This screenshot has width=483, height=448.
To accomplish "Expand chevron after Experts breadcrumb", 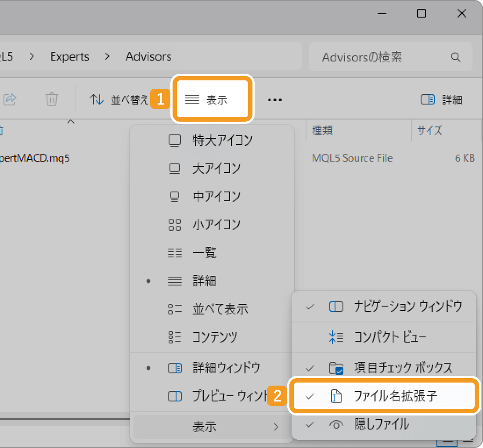I will (x=107, y=57).
